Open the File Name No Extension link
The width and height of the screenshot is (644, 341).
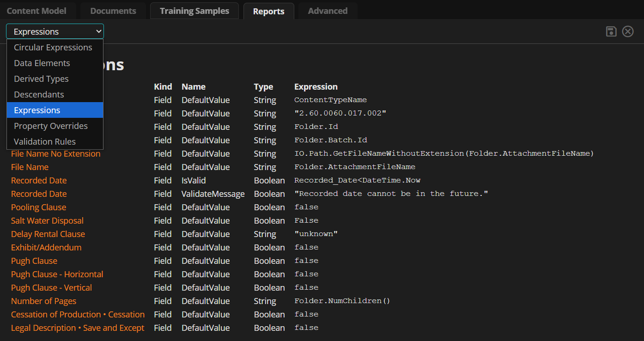point(55,154)
